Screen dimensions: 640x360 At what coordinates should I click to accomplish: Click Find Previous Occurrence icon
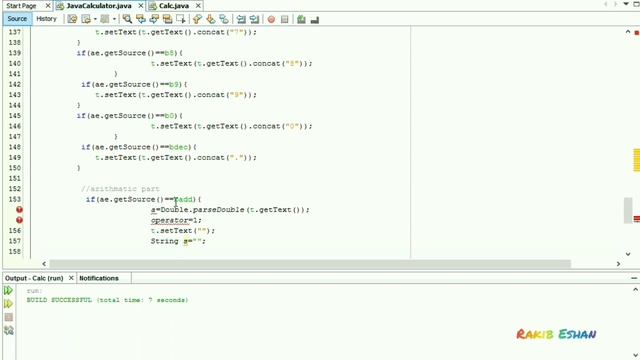tap(141, 19)
